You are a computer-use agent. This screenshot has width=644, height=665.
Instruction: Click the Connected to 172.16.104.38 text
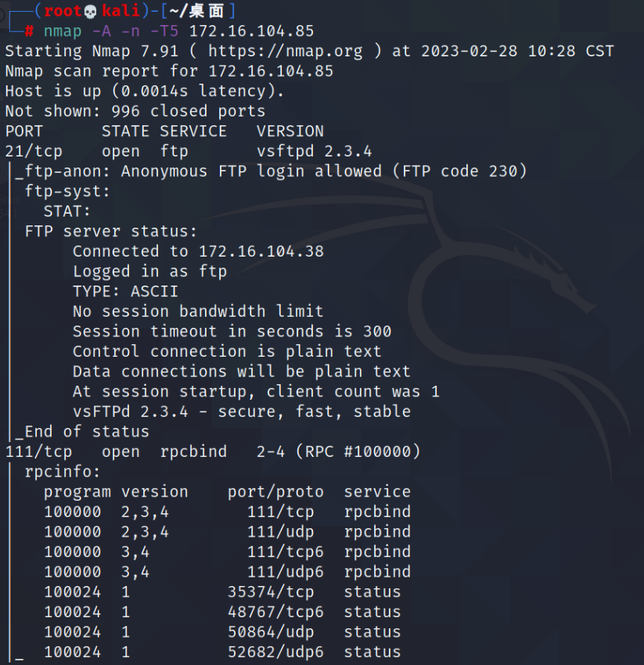[198, 251]
